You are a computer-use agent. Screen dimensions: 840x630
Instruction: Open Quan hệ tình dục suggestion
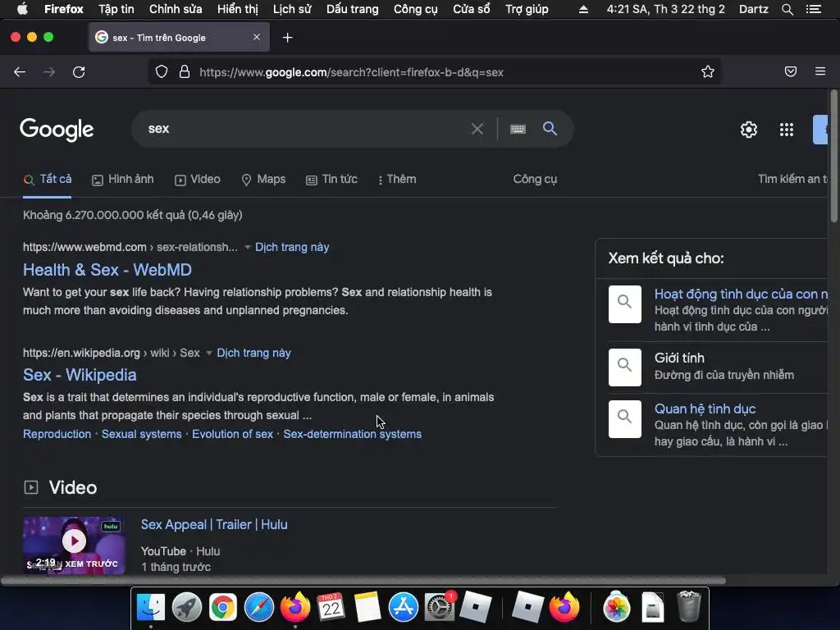point(705,409)
